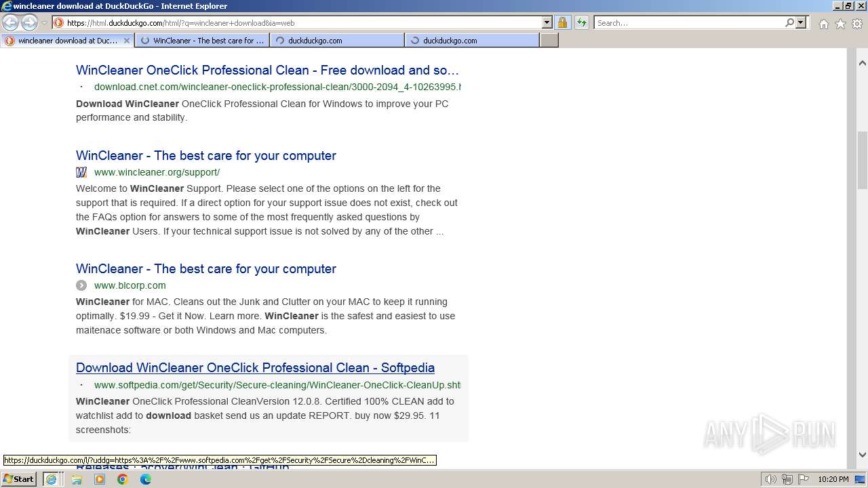This screenshot has width=868, height=488.
Task: Click www.wincleaner.org site favicon
Action: (81, 172)
